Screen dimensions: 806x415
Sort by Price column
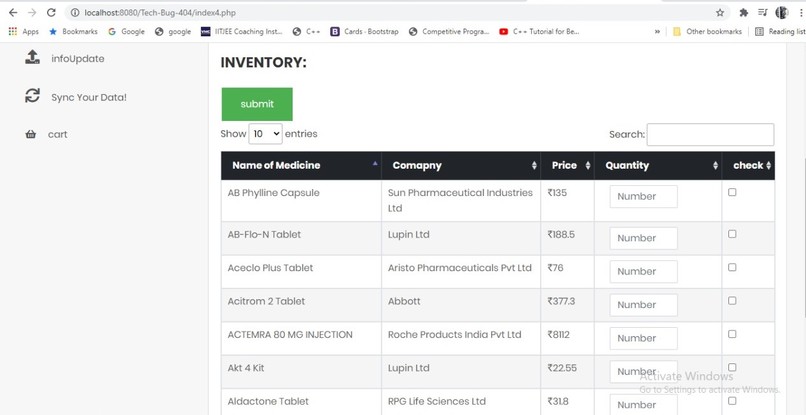(567, 166)
